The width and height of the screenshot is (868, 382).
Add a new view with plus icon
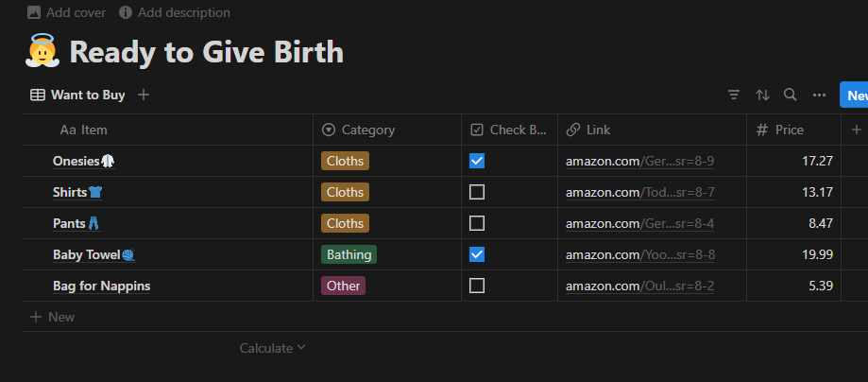[x=144, y=95]
